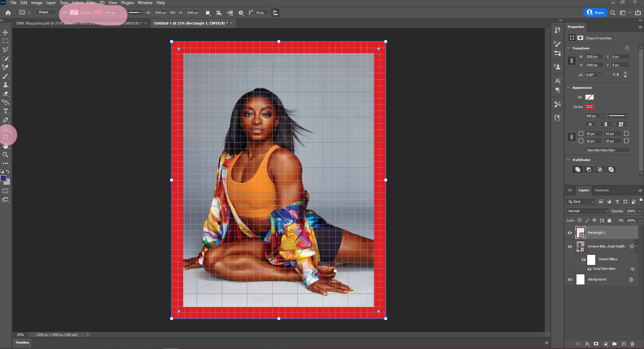644x349 pixels.
Task: Switch to the Channels tab
Action: [601, 190]
